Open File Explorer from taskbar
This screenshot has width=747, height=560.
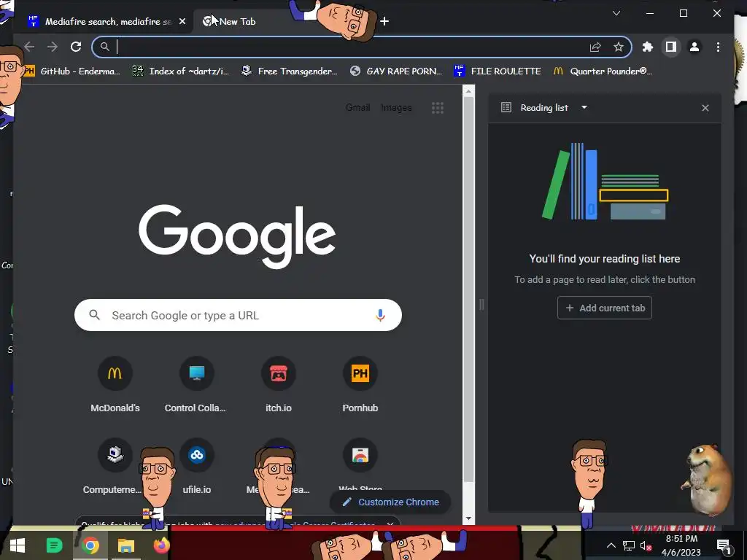coord(125,545)
